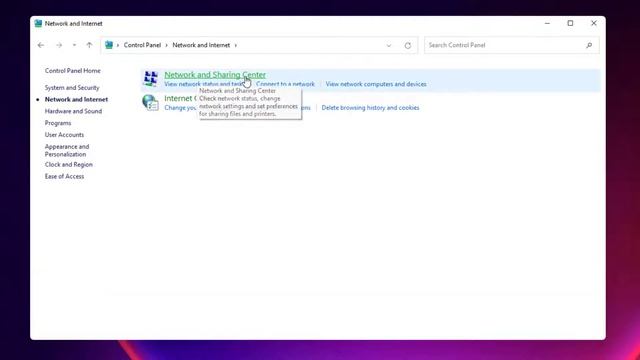Select Network and Internet breadcrumb
The height and width of the screenshot is (360, 640).
pyautogui.click(x=201, y=45)
